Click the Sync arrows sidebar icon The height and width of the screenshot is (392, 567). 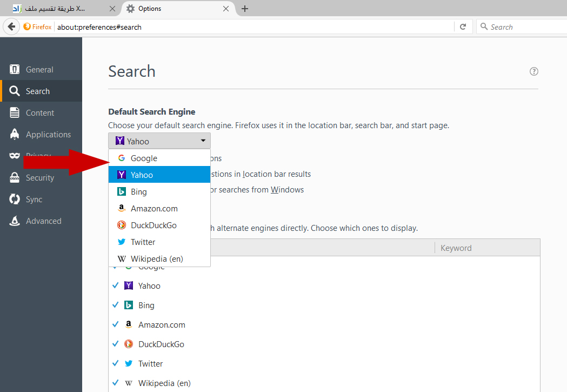tap(15, 199)
